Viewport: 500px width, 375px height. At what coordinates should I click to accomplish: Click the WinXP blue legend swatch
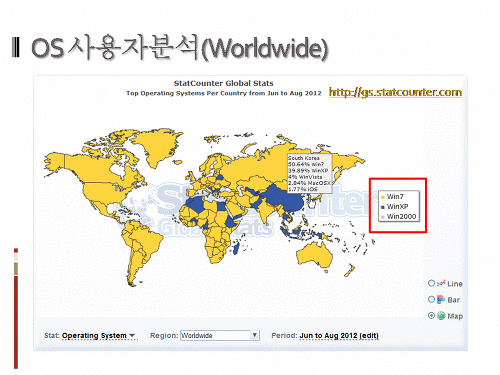[383, 207]
